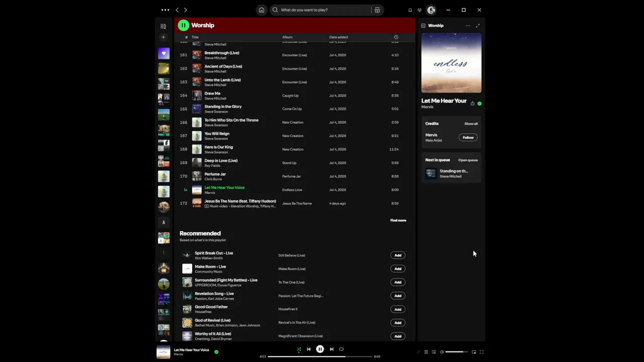Follow the artist Mervis

tap(468, 137)
